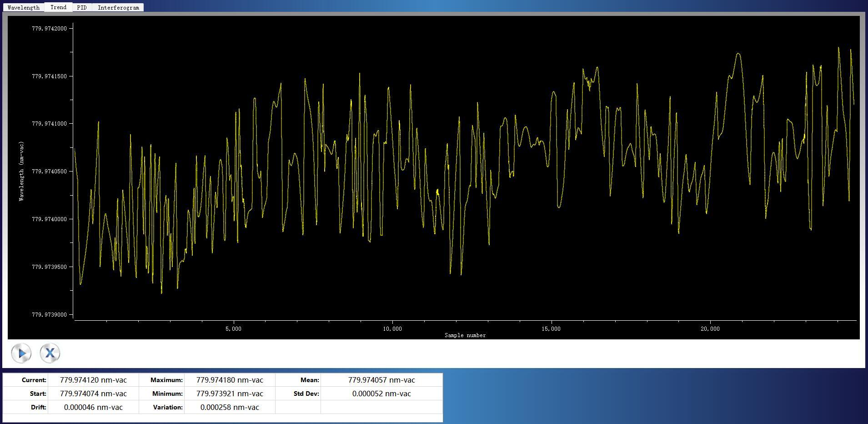The height and width of the screenshot is (424, 868).
Task: Click the Drift value cell
Action: point(93,407)
